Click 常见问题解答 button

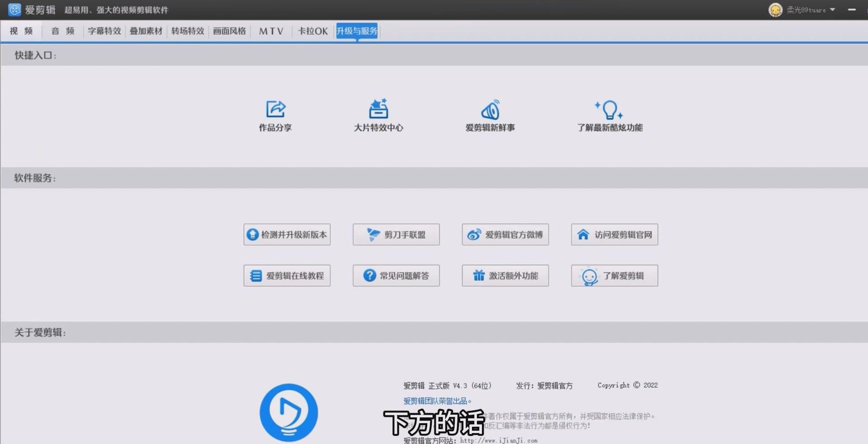click(396, 276)
